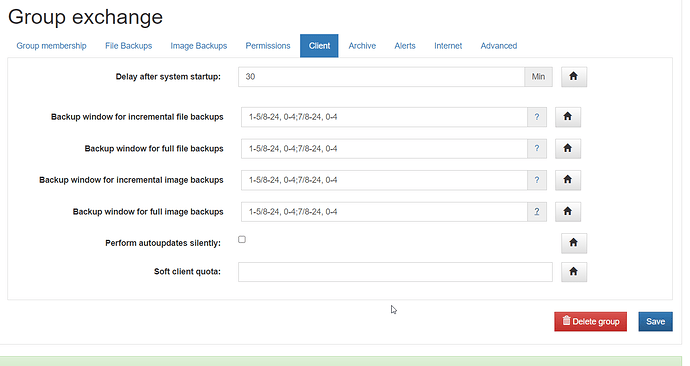Open help for full file backups window
690x366 pixels.
[x=537, y=149]
